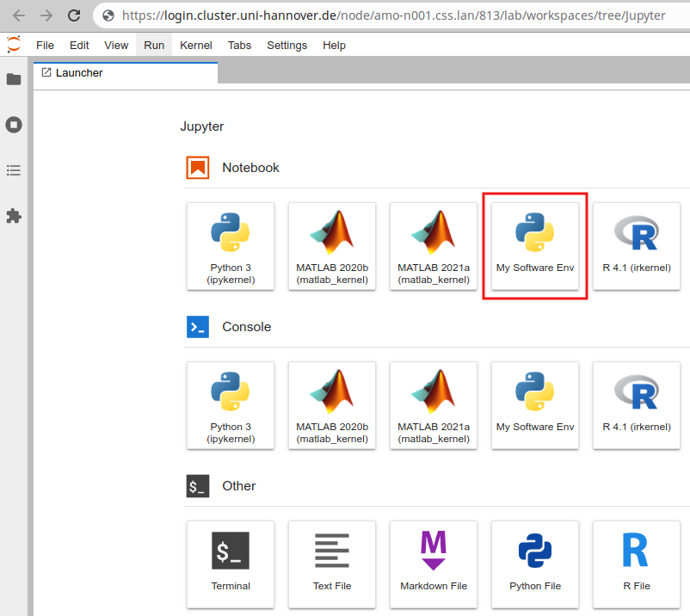Open the Help menu
This screenshot has width=690, height=616.
[334, 46]
